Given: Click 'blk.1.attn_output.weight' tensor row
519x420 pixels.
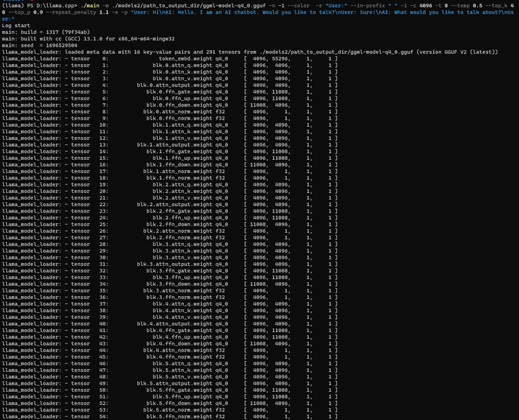Looking at the screenshot, I should click(169, 145).
